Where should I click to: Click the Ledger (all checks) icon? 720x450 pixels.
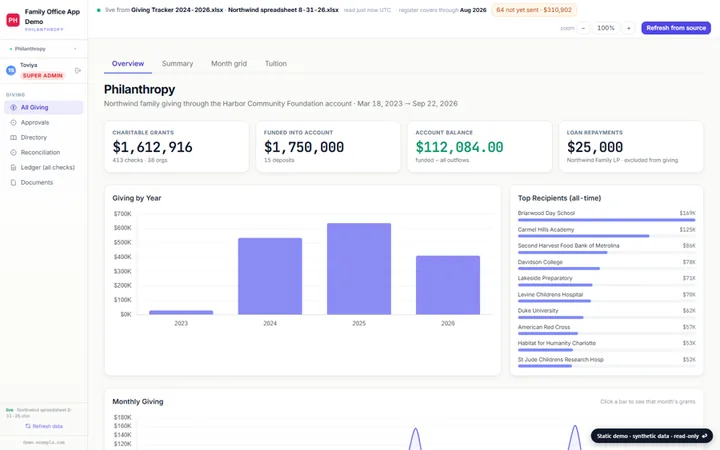(x=13, y=168)
